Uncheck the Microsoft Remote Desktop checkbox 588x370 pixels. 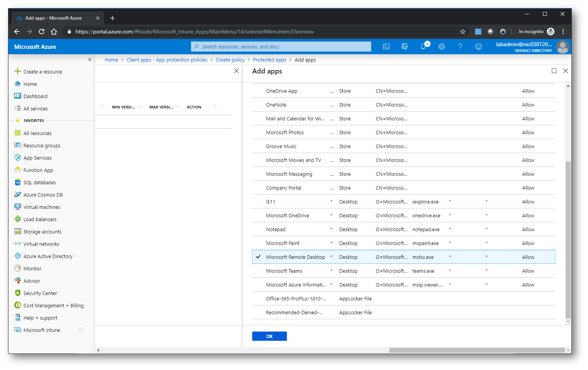coord(258,257)
